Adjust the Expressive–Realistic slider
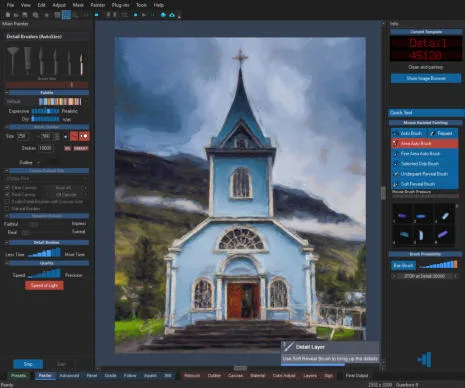 point(45,111)
